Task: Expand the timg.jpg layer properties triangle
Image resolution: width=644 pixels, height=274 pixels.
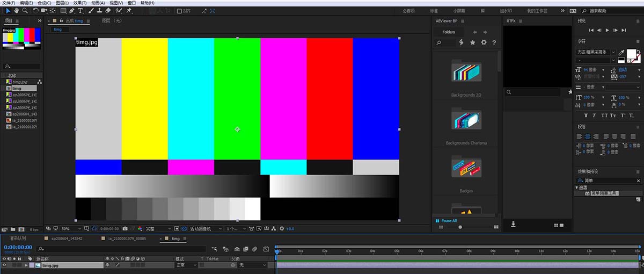Action: click(26, 265)
